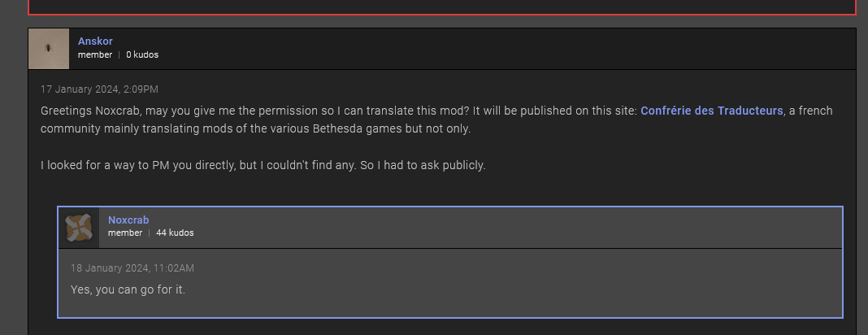Open Anskor's profile via username link

click(x=95, y=41)
